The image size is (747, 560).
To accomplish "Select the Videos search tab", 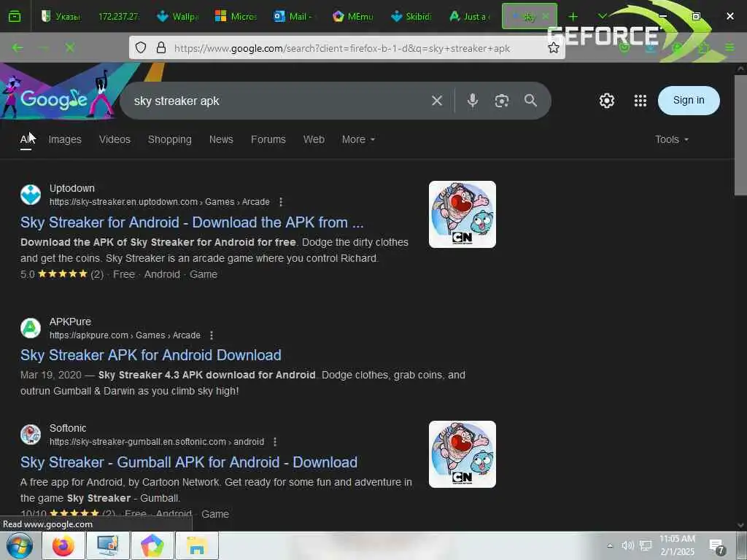I will 115,139.
